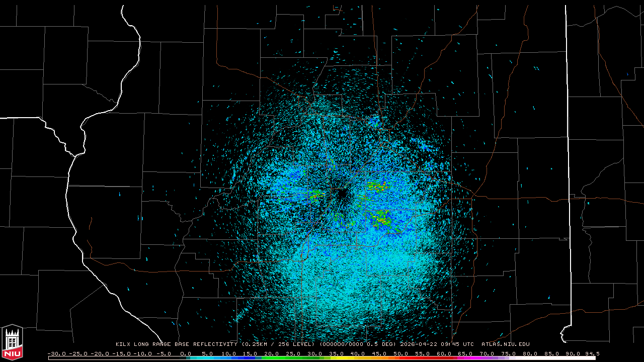The height and width of the screenshot is (362, 644).
Task: Click the 50.0 scale label
Action: (401, 353)
